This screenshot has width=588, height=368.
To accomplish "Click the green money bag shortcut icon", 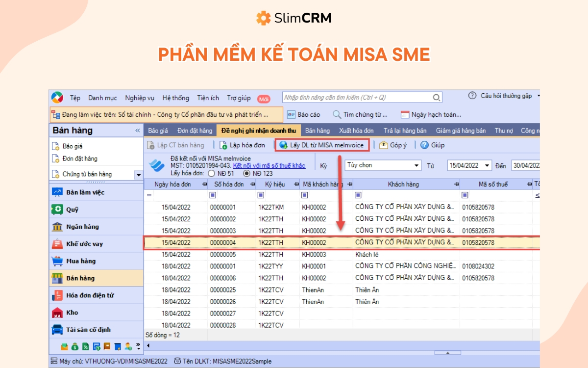I will coord(75,346).
